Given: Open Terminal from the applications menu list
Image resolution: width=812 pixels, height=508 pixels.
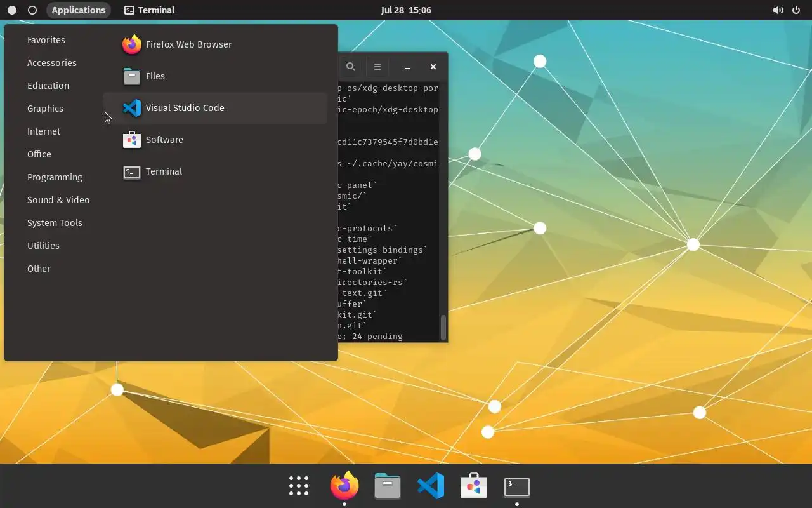Looking at the screenshot, I should point(215,171).
